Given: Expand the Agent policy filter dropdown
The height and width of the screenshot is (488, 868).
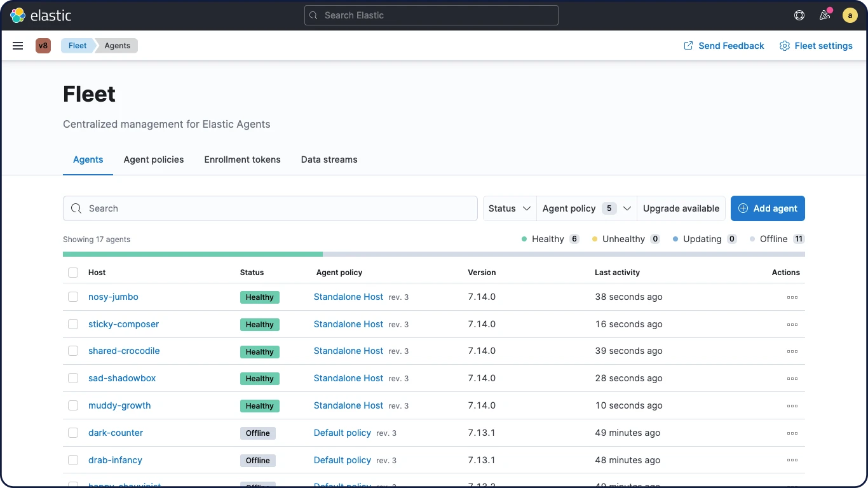Looking at the screenshot, I should coord(587,208).
